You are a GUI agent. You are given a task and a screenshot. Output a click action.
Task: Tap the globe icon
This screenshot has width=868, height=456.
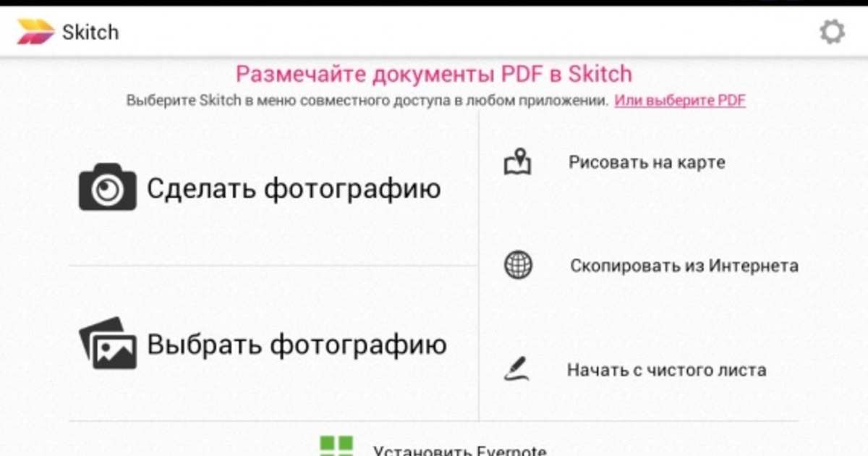pyautogui.click(x=518, y=265)
